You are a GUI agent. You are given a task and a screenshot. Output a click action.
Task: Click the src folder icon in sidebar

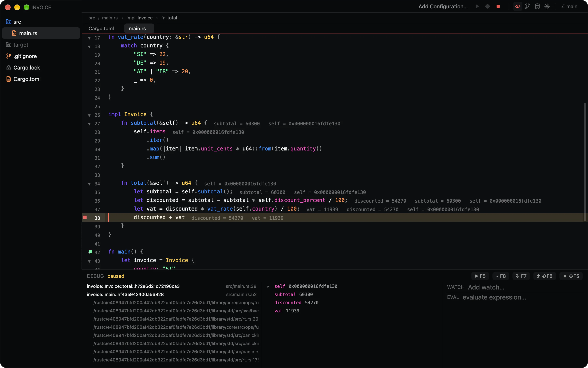[x=9, y=22]
